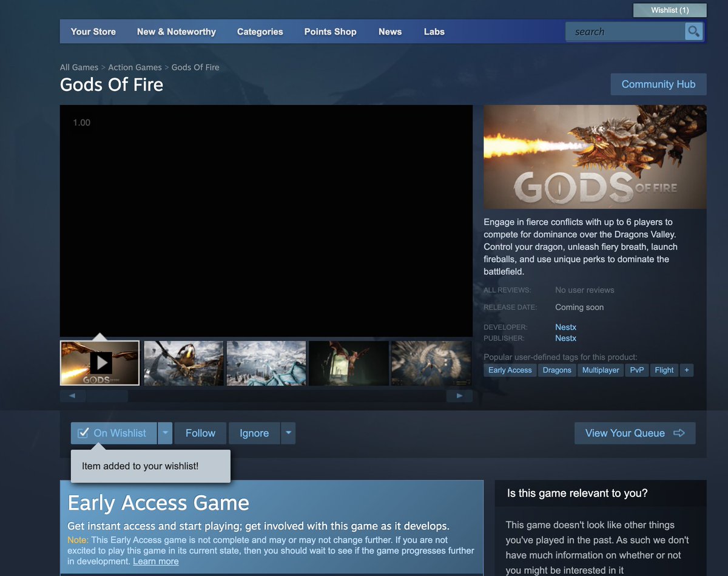Click the search magnifier icon
This screenshot has width=728, height=576.
(x=693, y=32)
